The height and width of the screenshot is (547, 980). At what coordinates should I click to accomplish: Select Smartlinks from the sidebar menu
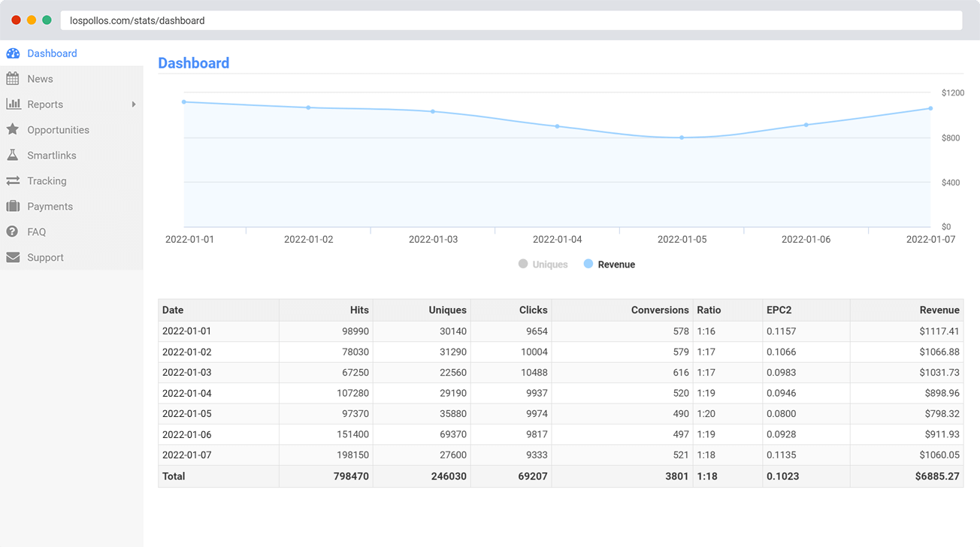coord(50,155)
